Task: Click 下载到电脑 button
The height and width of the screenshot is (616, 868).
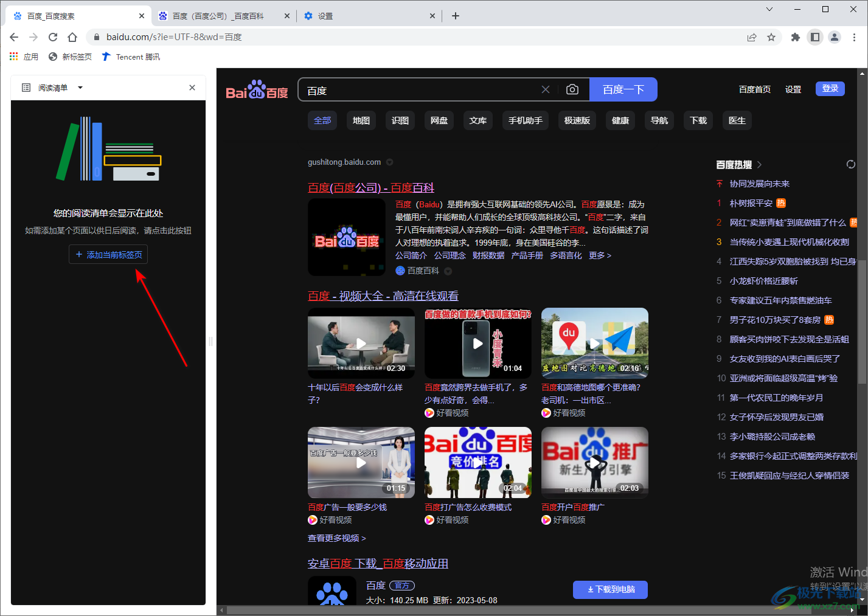Action: [610, 589]
